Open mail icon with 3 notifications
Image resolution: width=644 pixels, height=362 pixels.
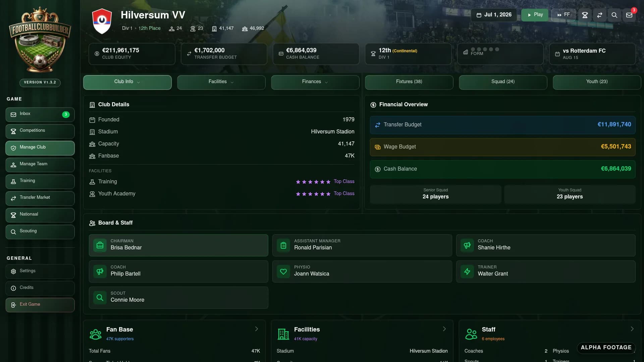pyautogui.click(x=629, y=15)
